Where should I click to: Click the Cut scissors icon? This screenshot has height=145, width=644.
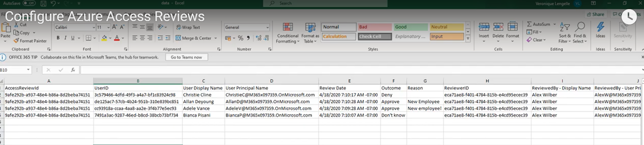pos(17,25)
